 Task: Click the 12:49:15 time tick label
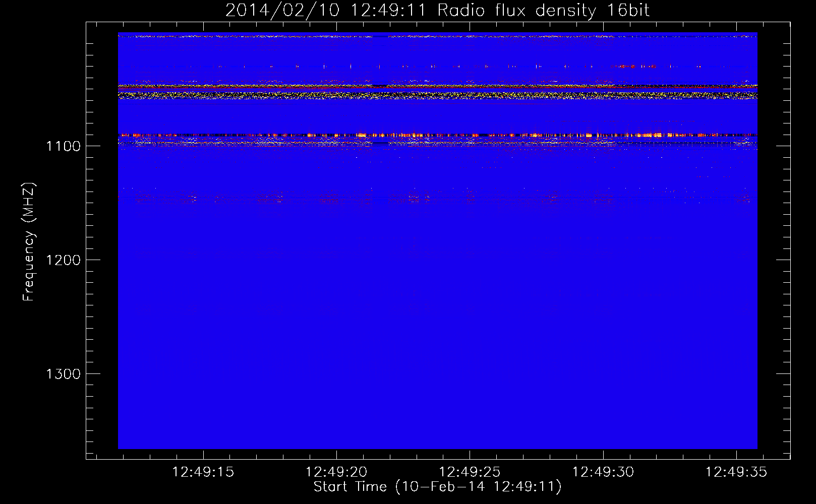coord(203,472)
